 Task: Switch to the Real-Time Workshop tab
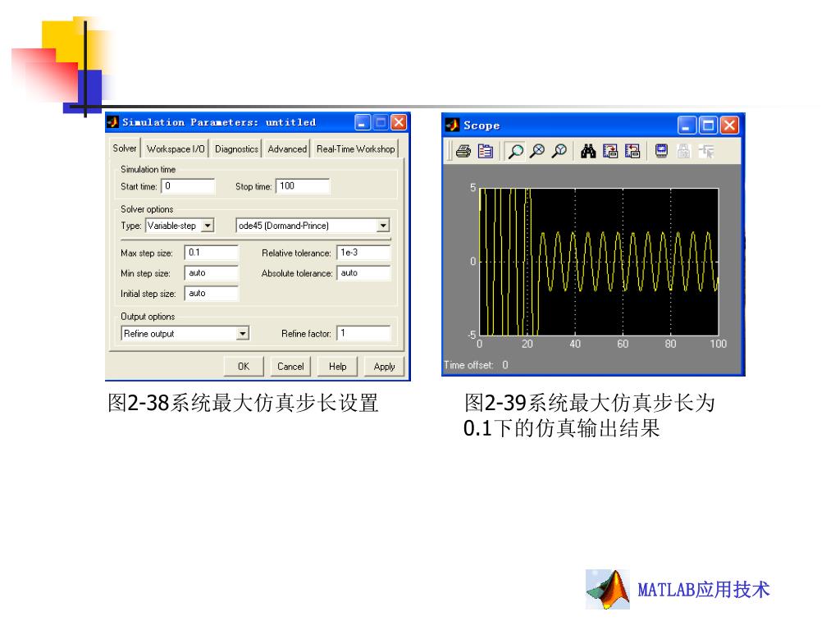pos(356,149)
